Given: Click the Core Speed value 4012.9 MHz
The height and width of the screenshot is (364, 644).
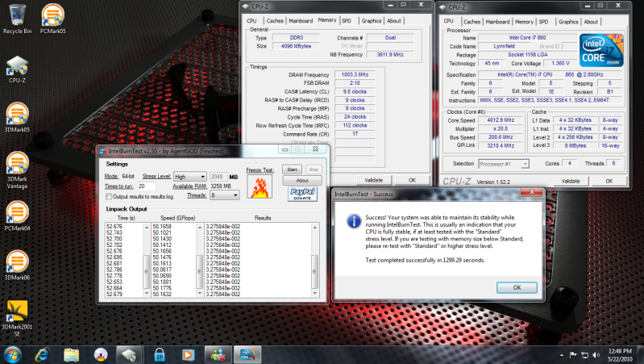Looking at the screenshot, I should (x=501, y=120).
